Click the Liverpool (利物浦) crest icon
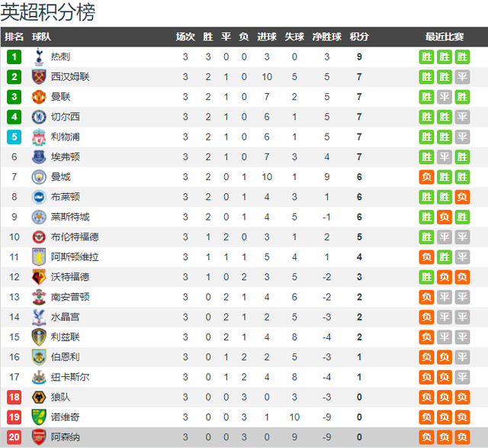This screenshot has height=448, width=488. [x=39, y=137]
